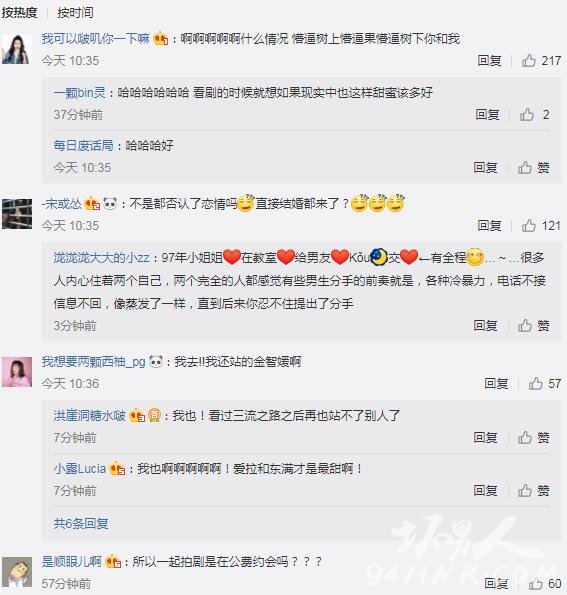Screen dimensions: 567x595
Task: Like the comment with 57 likes
Action: [545, 384]
